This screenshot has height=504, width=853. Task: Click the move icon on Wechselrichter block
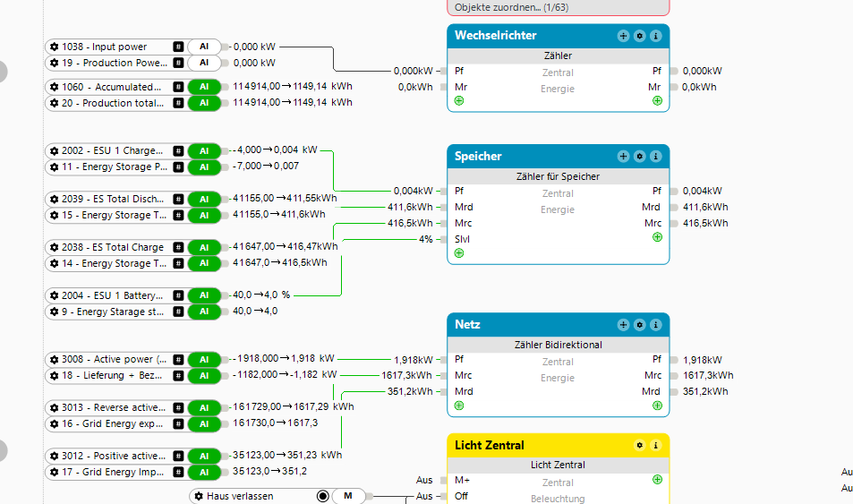pos(624,36)
